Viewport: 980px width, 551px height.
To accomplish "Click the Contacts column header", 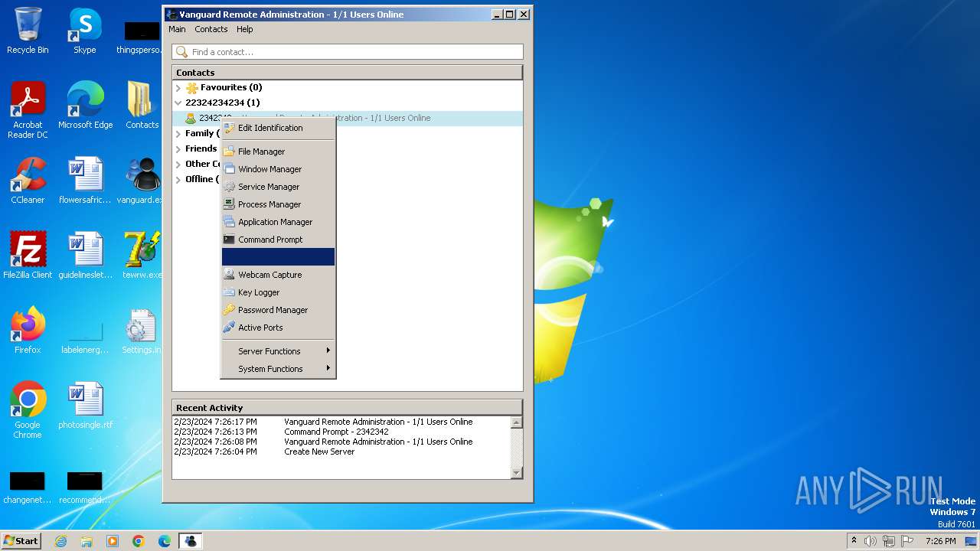I will coord(347,73).
